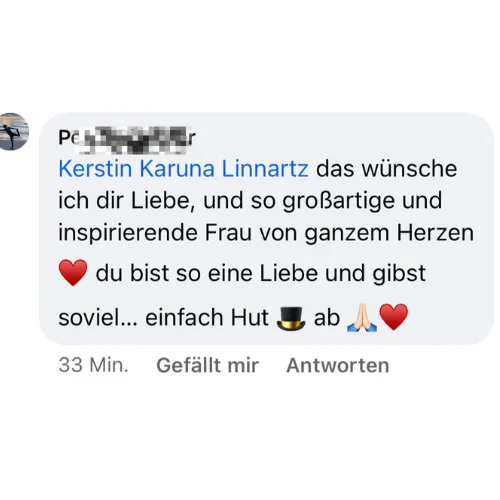Screen dimensions: 500x500
Task: Click the word 'Hut' beside the hat
Action: 250,317
